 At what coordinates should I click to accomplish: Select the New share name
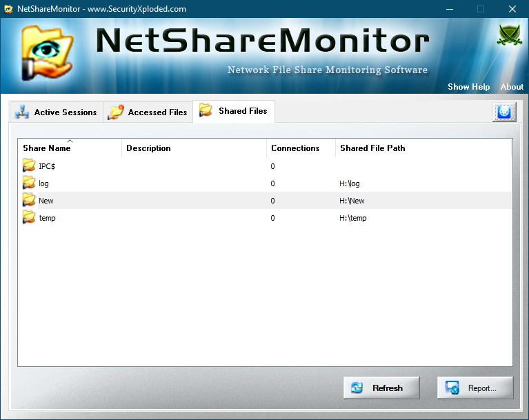(46, 201)
